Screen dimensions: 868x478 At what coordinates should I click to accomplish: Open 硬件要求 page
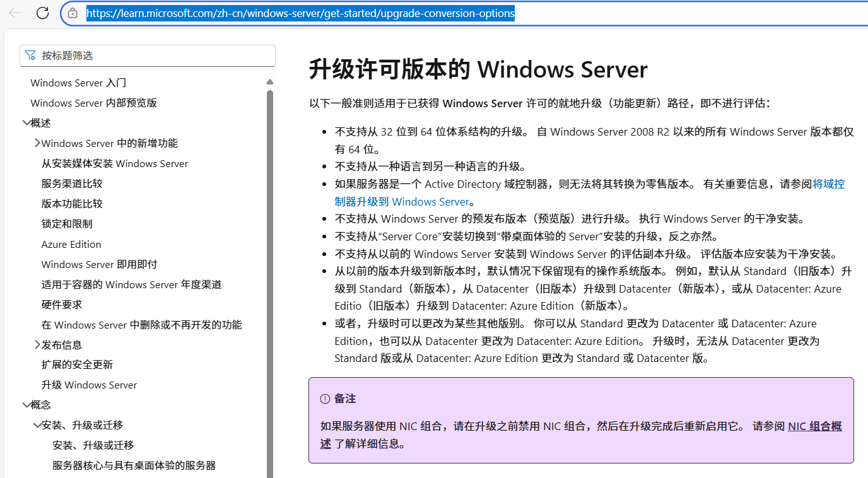(x=62, y=305)
